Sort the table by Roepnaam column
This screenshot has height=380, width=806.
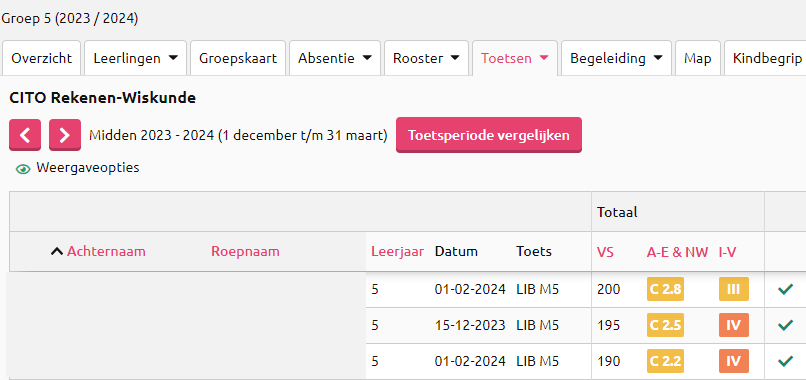245,251
